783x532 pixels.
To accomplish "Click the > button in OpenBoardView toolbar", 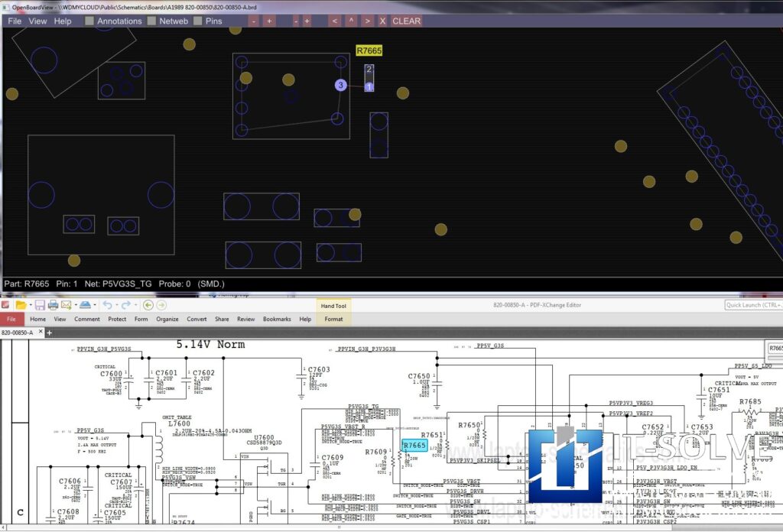I will [368, 21].
